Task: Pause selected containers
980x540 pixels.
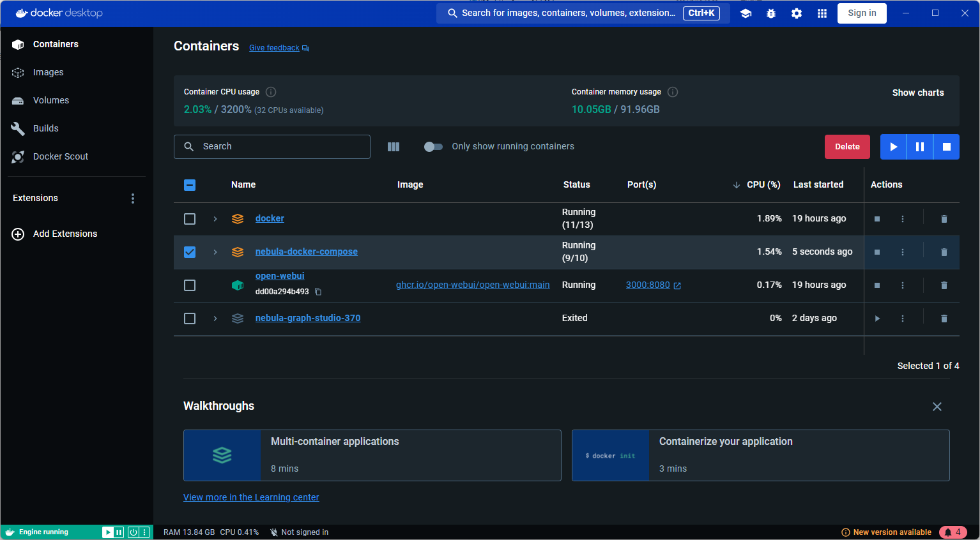Action: click(x=920, y=147)
